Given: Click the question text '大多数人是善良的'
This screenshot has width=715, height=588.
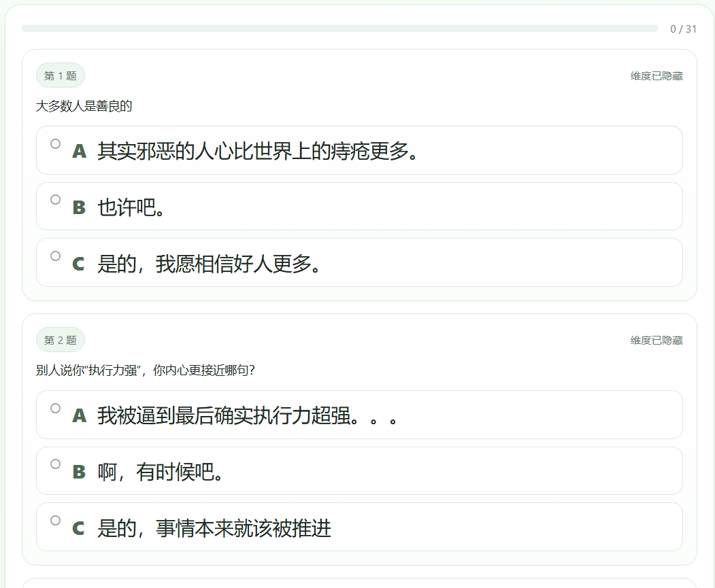Looking at the screenshot, I should click(x=84, y=106).
